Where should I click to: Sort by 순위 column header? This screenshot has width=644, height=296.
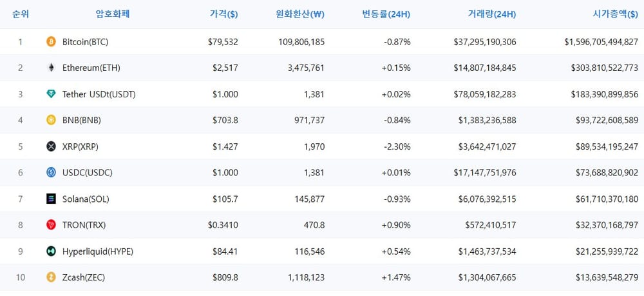[21, 14]
